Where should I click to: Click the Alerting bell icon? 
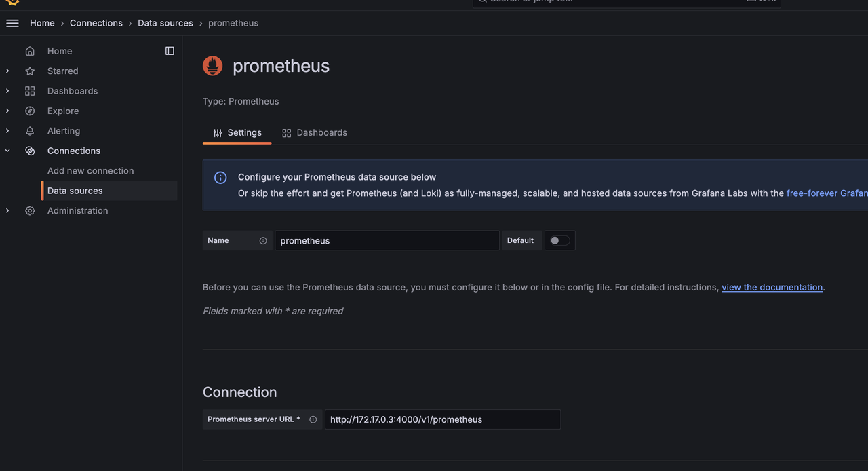(x=30, y=130)
